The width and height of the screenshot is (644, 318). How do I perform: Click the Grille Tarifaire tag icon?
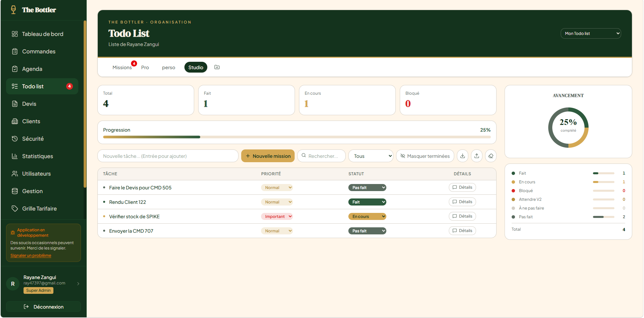click(x=15, y=209)
